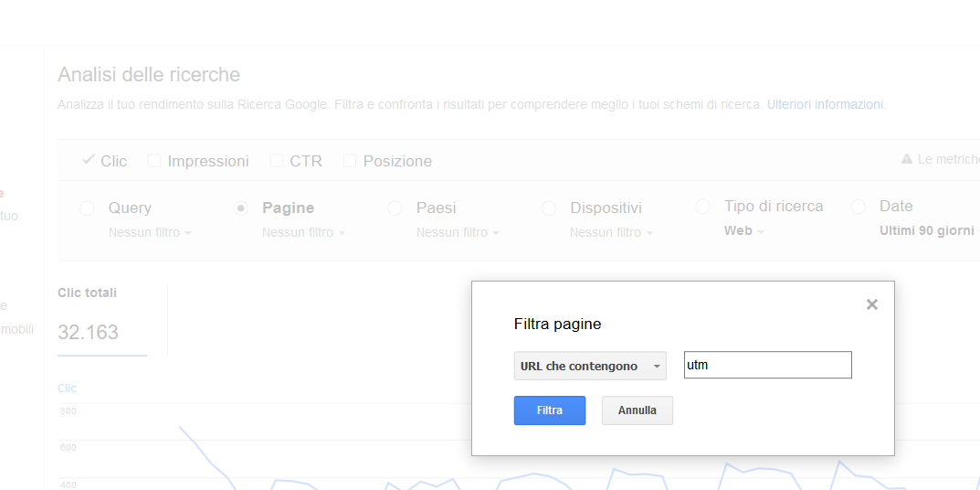Tick the Posizione checkbox

pos(350,161)
